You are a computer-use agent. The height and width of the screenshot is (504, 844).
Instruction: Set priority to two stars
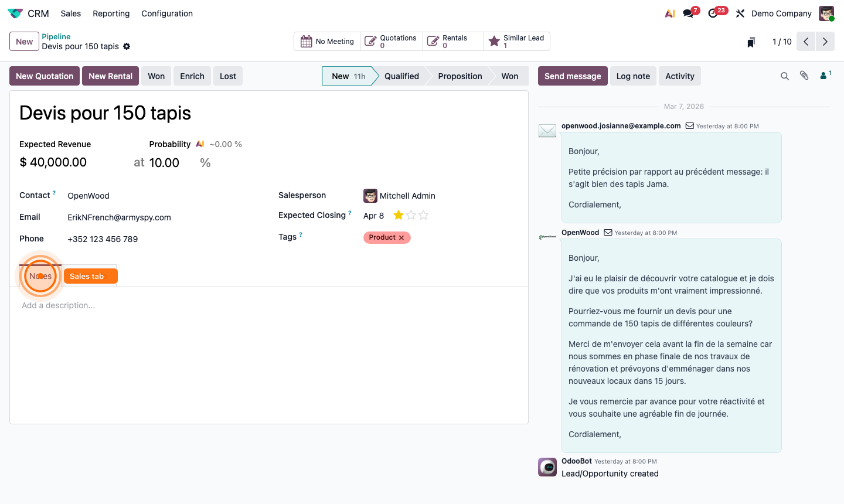411,215
